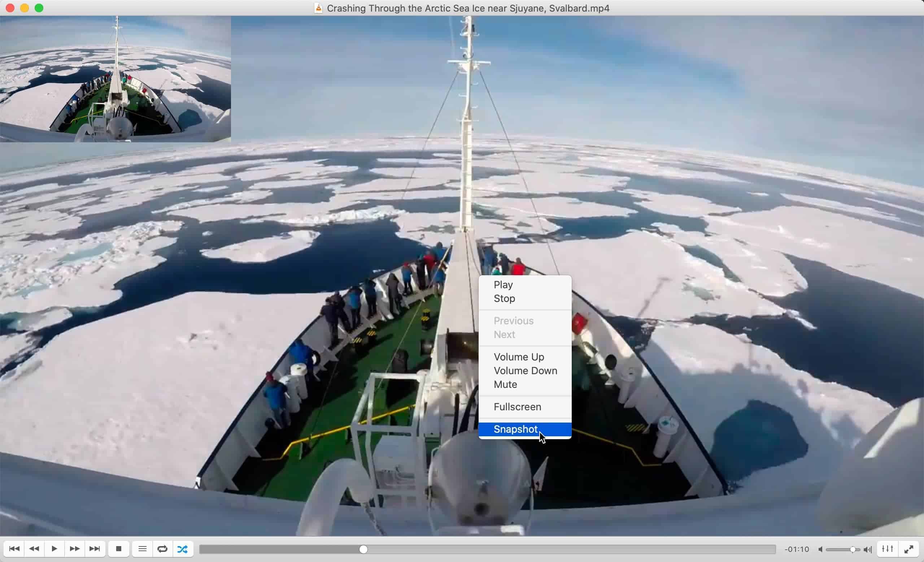The image size is (924, 562).
Task: Adjust the volume slider
Action: click(843, 549)
